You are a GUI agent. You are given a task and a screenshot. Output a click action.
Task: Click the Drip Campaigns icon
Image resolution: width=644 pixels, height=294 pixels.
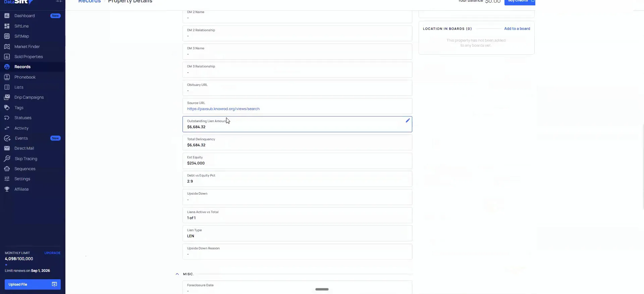[x=7, y=97]
